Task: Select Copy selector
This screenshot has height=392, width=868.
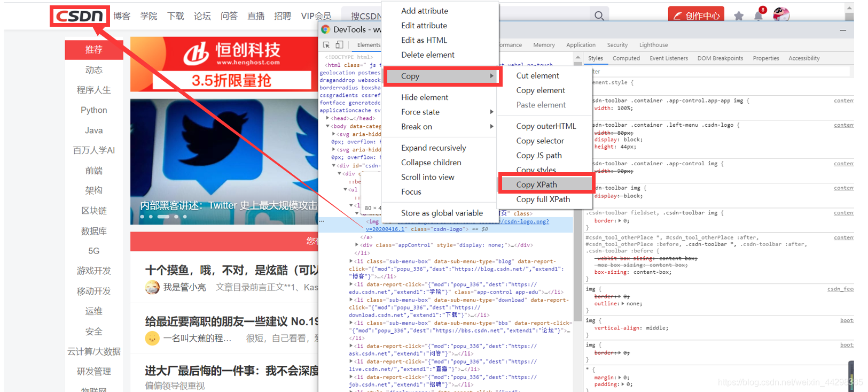Action: (540, 141)
